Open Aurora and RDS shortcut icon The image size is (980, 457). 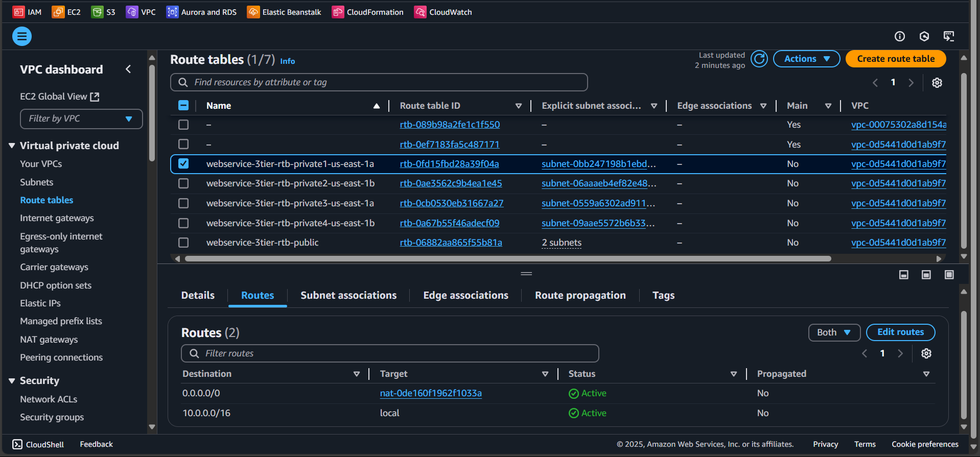172,12
